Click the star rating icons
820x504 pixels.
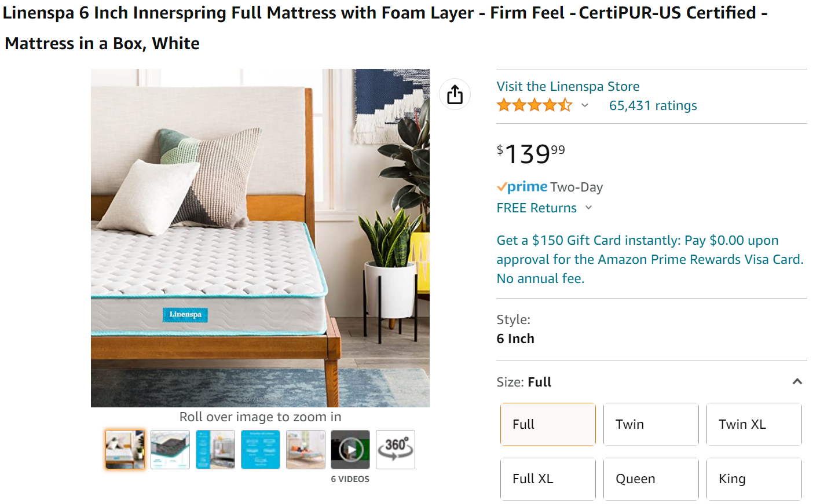(x=535, y=105)
